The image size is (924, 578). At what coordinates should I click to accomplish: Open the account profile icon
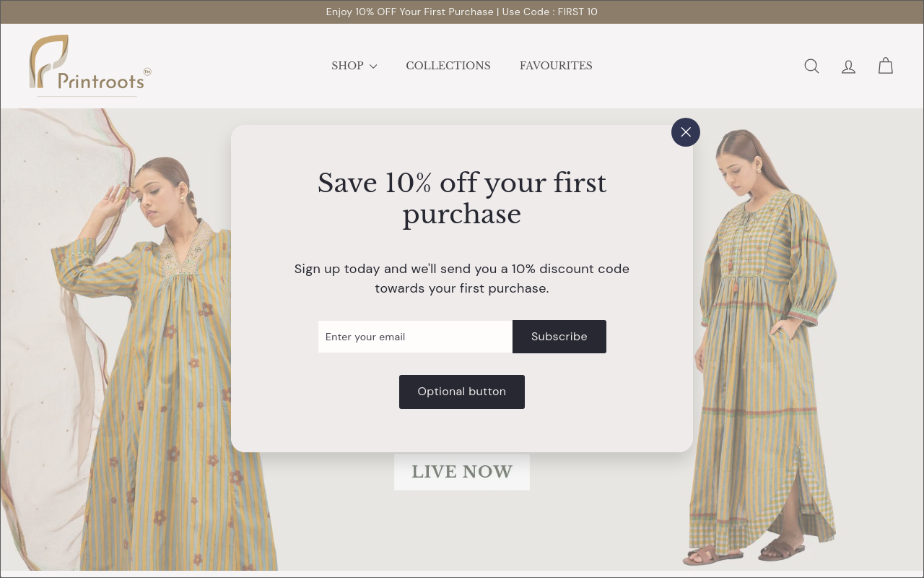tap(848, 66)
